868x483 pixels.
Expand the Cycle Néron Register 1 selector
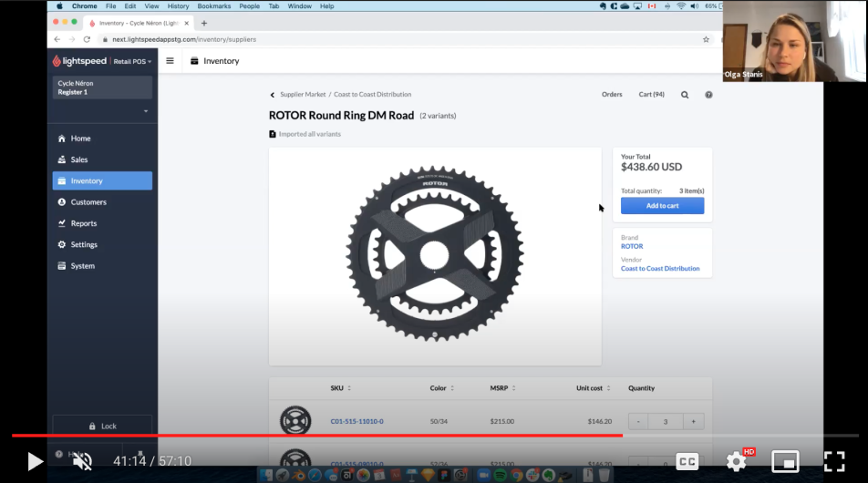[x=102, y=87]
